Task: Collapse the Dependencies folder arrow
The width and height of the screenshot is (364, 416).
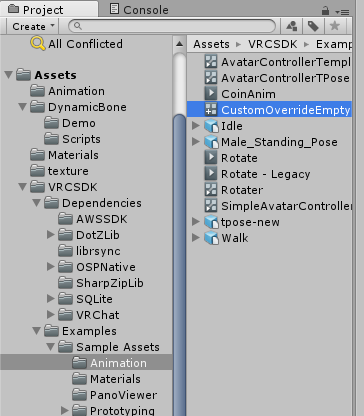Action: 37,203
